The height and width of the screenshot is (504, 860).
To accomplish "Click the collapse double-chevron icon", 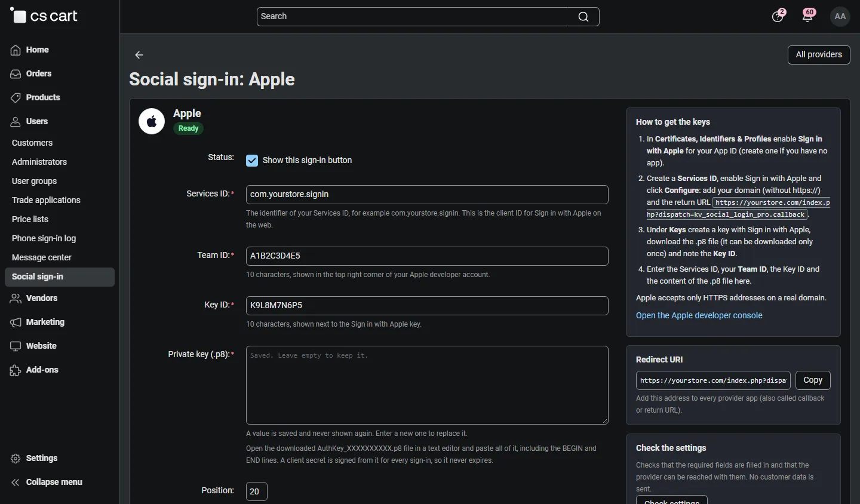I will (16, 483).
